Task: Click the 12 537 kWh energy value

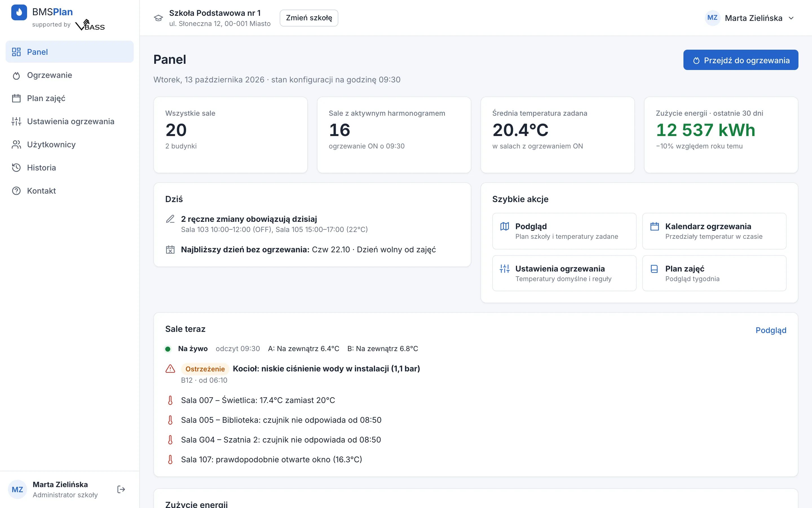Action: (x=706, y=130)
